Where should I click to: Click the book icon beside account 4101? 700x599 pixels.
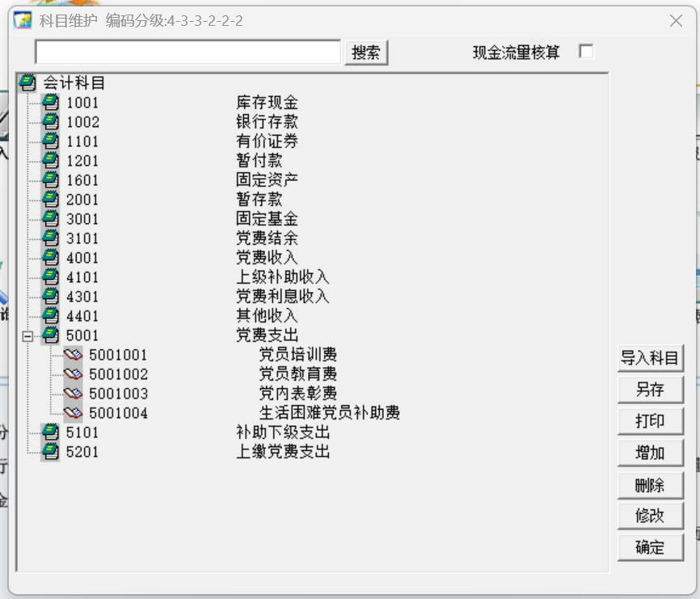[50, 277]
